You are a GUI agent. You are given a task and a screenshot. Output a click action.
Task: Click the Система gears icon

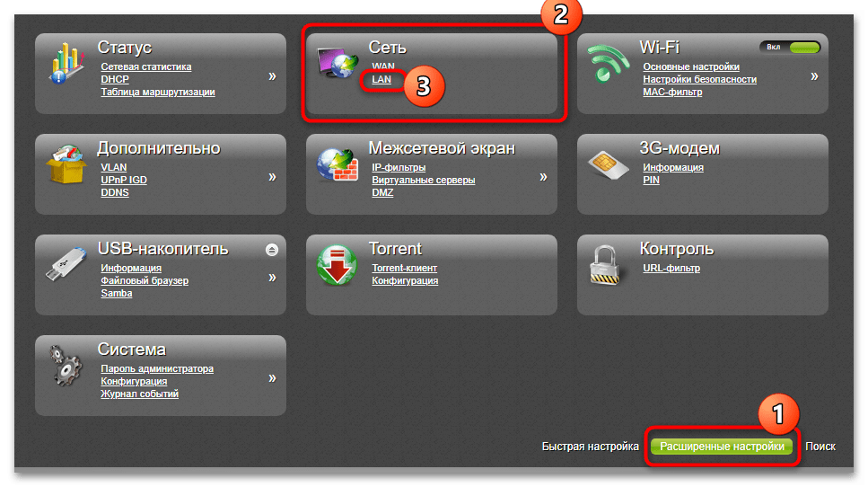[65, 366]
